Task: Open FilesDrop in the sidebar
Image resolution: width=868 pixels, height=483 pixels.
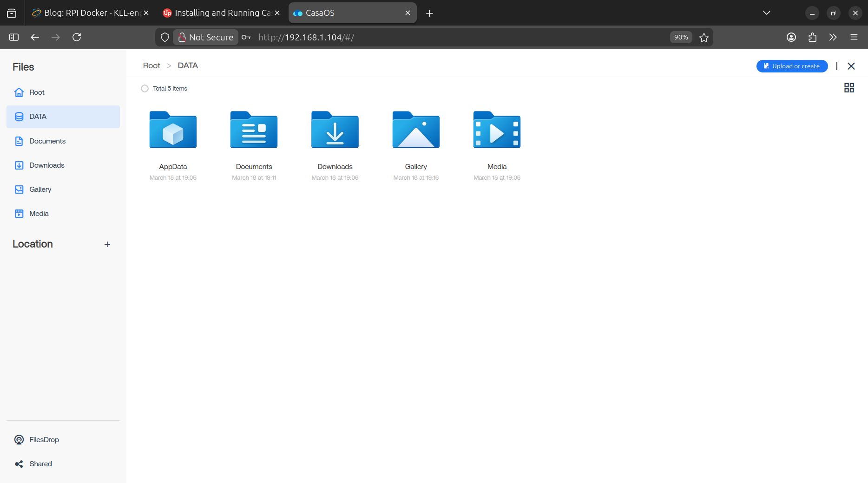Action: point(44,439)
